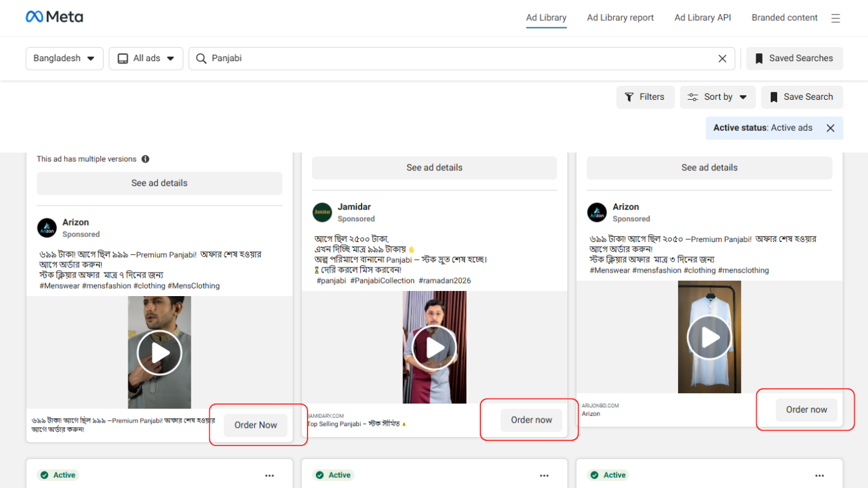
Task: Click Order now on Jamidar ad
Action: (x=531, y=420)
